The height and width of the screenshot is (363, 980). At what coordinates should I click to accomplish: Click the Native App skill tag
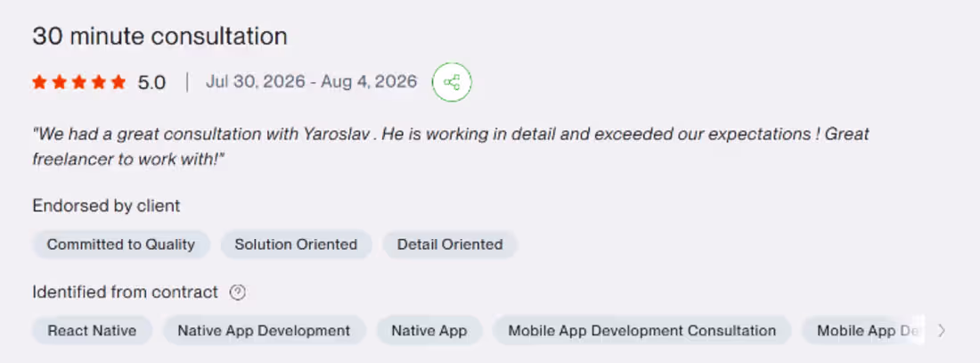click(x=429, y=331)
